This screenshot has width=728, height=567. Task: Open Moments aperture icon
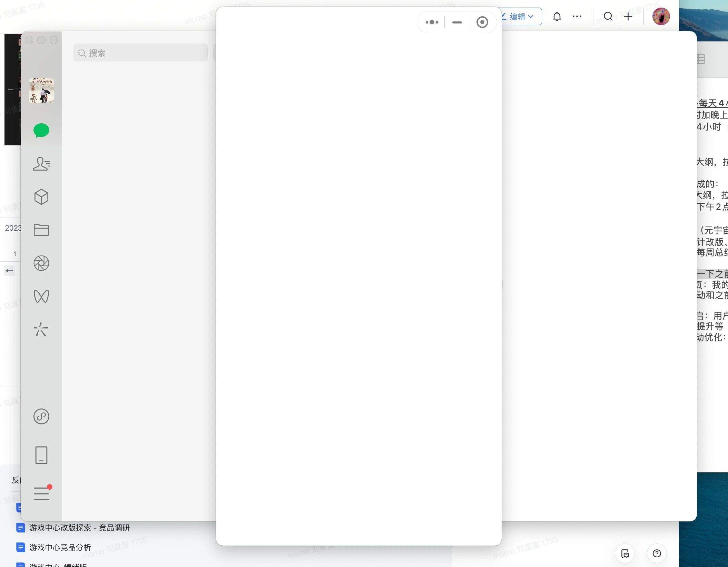click(41, 263)
